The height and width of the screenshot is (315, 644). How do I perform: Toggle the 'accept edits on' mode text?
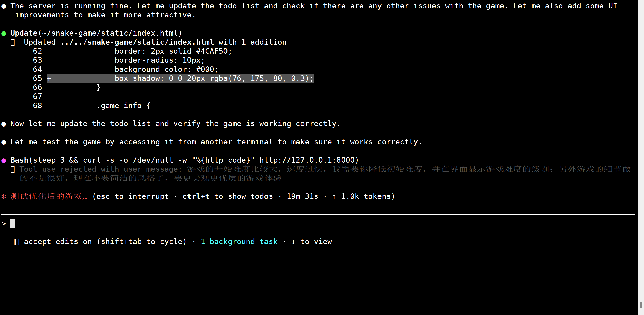pyautogui.click(x=58, y=242)
